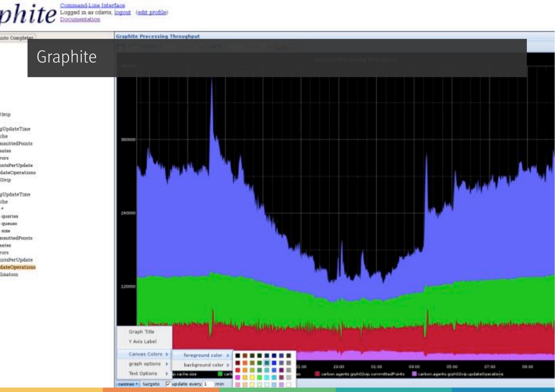Open the background color submenu
Screen dimensions: 555x392
point(203,365)
